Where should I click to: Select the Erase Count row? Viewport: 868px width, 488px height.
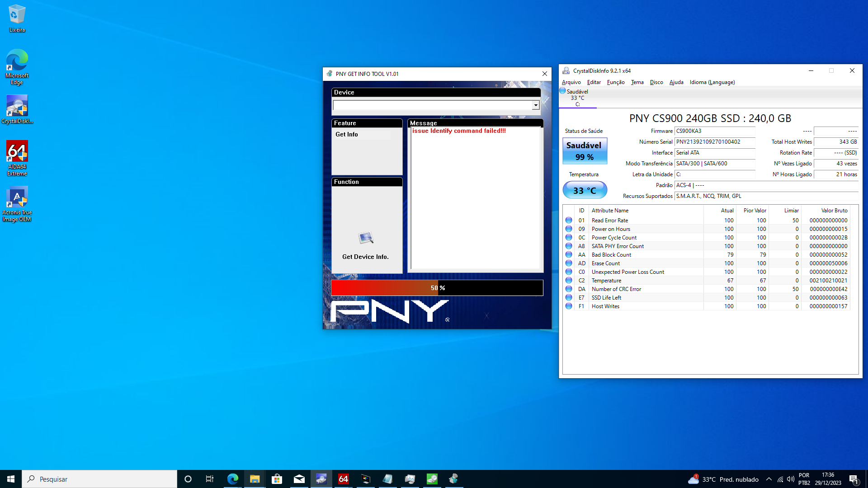click(707, 263)
